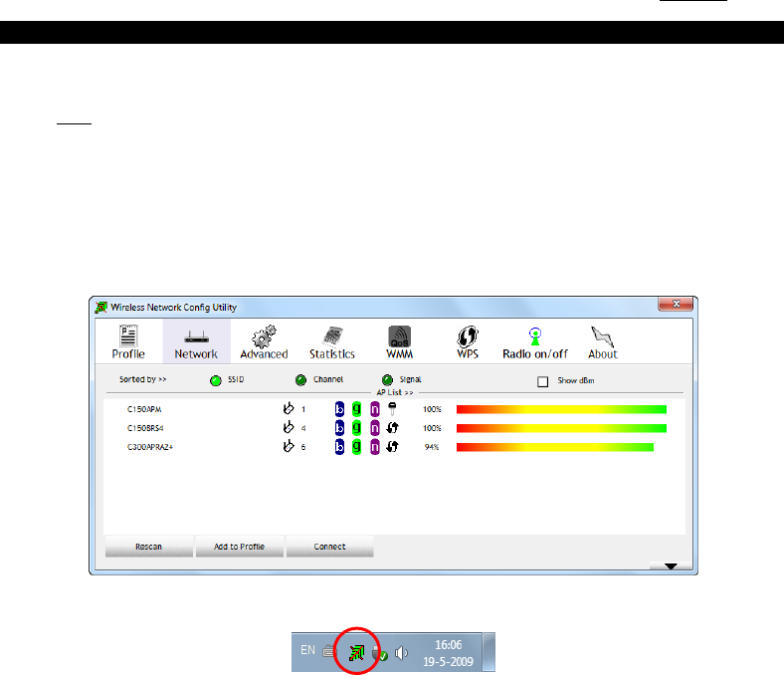
Task: Click the volume speaker tray icon
Action: [401, 653]
